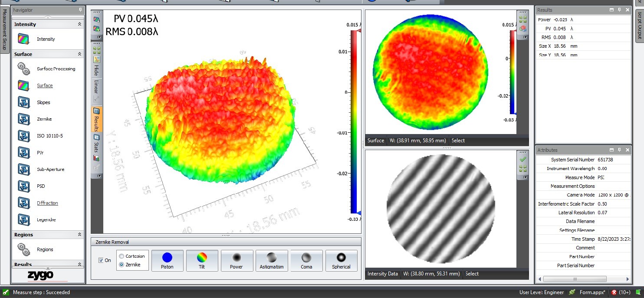644x298 pixels.
Task: Open Attributes panel window position menu
Action: point(611,150)
